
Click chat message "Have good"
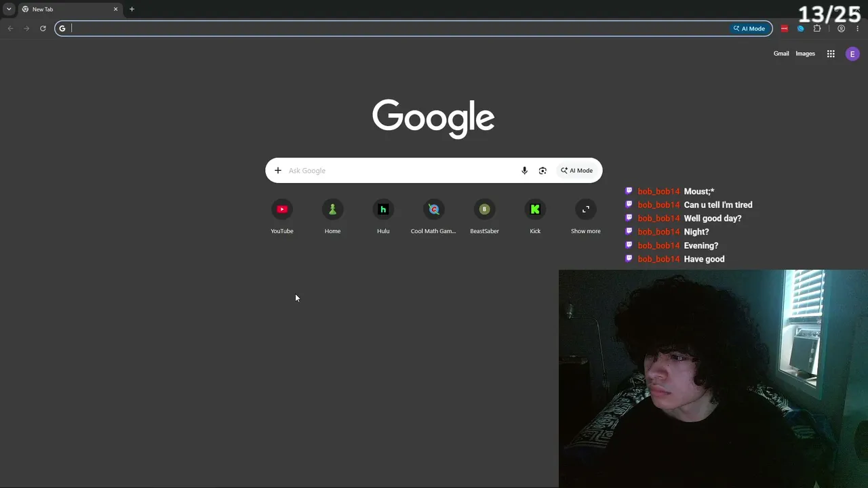click(x=705, y=259)
